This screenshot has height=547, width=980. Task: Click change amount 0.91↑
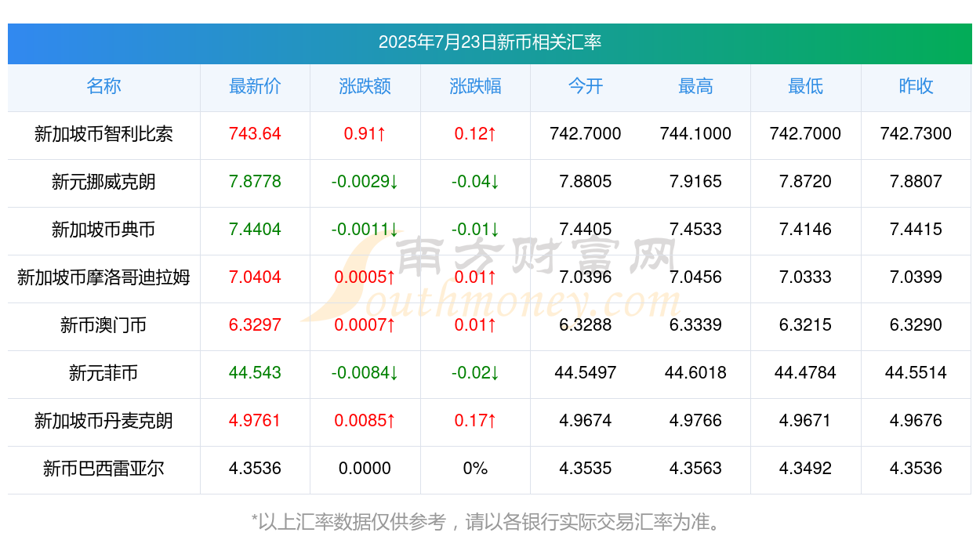365,134
